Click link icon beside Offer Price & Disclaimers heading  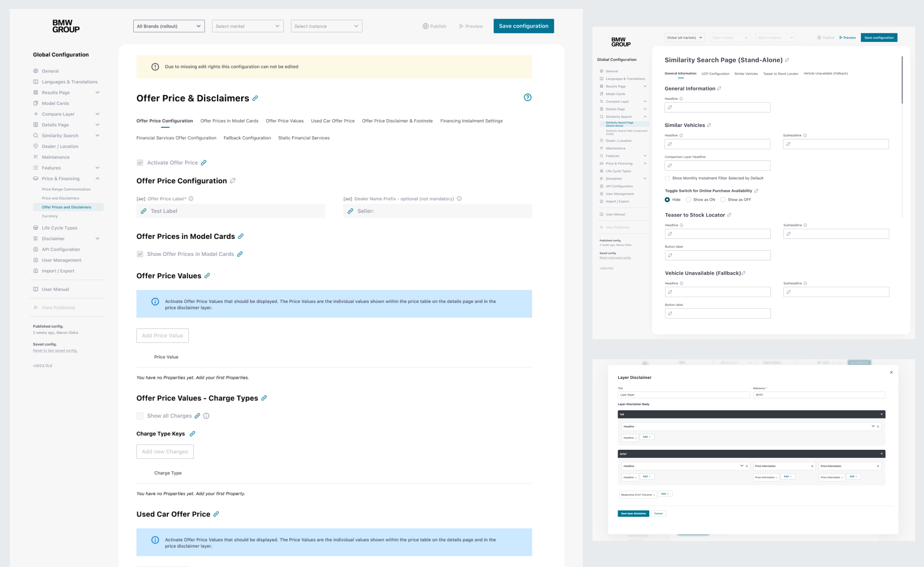[255, 99]
